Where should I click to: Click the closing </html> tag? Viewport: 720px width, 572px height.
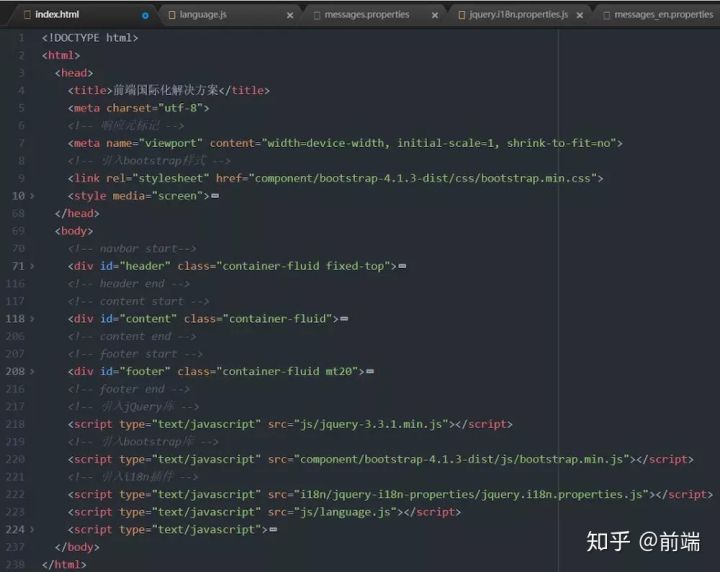pos(64,565)
